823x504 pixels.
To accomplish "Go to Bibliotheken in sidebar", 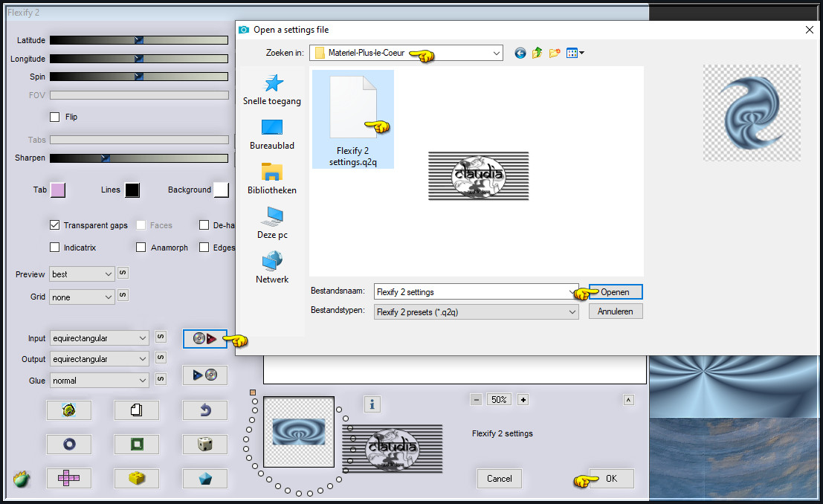I will tap(272, 179).
